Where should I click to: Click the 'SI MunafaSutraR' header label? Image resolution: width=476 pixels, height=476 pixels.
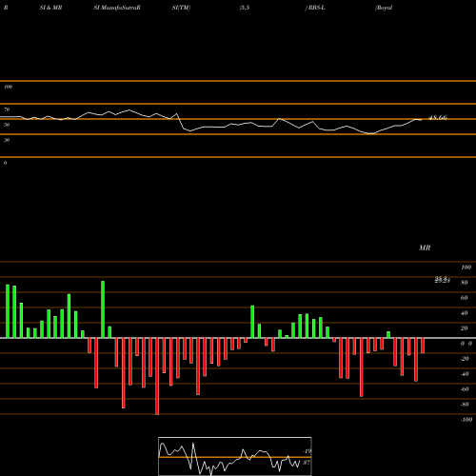117,8
